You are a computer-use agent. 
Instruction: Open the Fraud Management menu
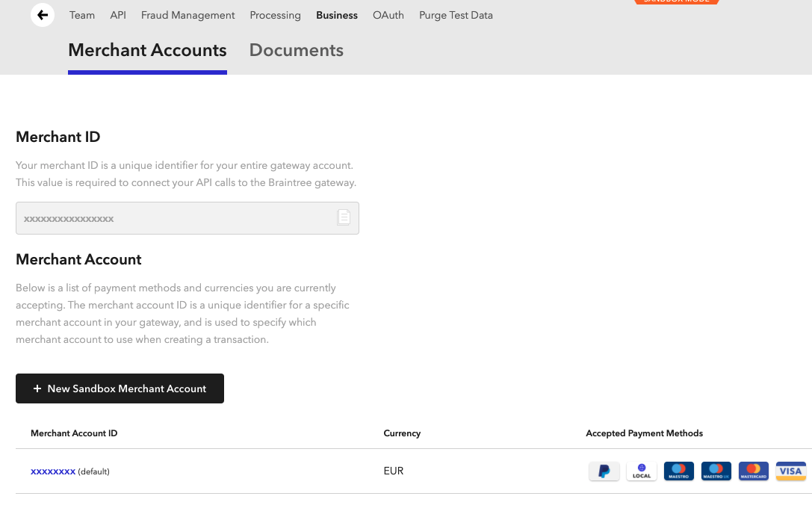(187, 15)
